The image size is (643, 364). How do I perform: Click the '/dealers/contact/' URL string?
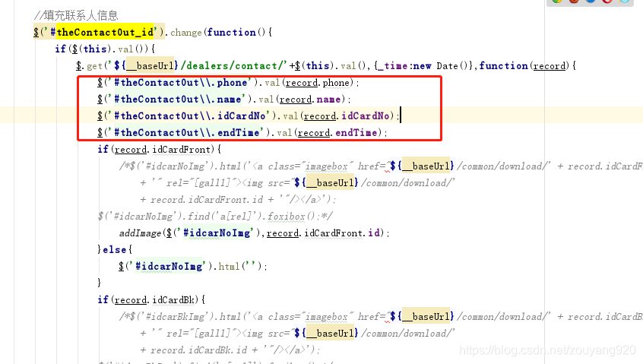(234, 66)
